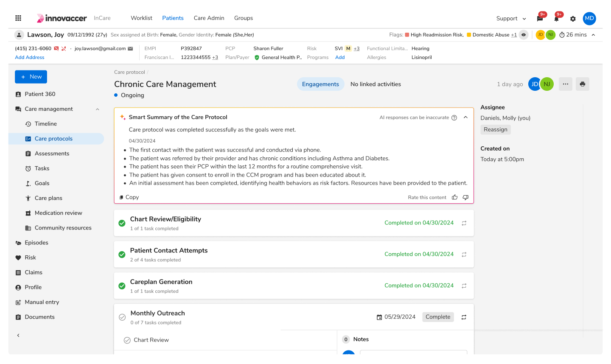Click the repeat icon on Chart Review/Eligibility row
The image size is (611, 364).
pos(464,223)
